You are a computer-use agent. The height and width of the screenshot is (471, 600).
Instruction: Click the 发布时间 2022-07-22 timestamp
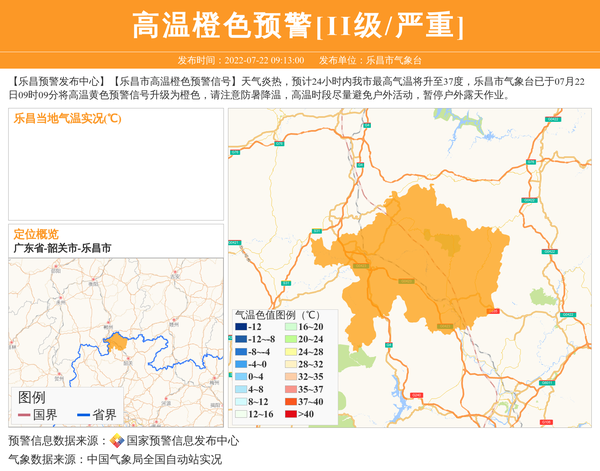pyautogui.click(x=241, y=60)
